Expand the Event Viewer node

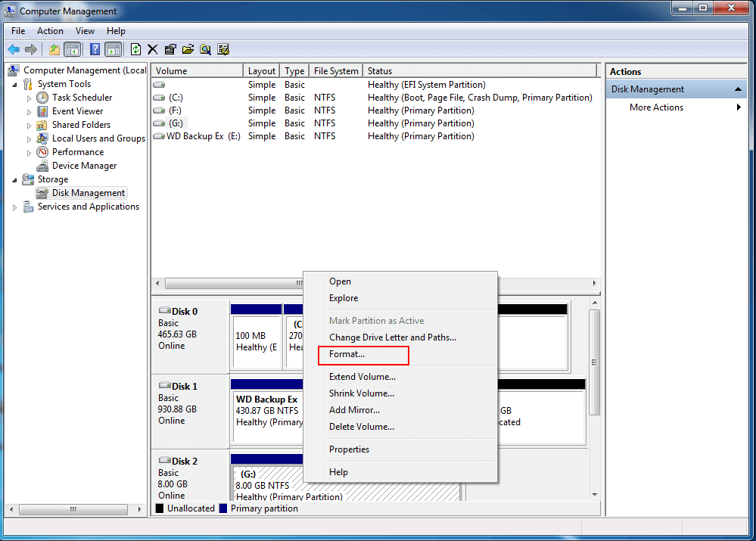(29, 112)
